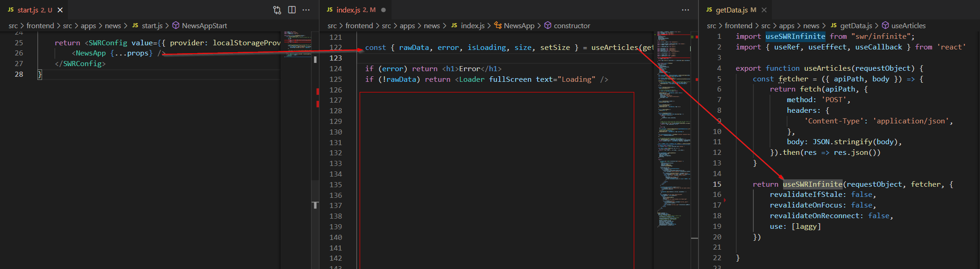Click useArticles function name on line 4
The height and width of the screenshot is (269, 980).
[827, 68]
